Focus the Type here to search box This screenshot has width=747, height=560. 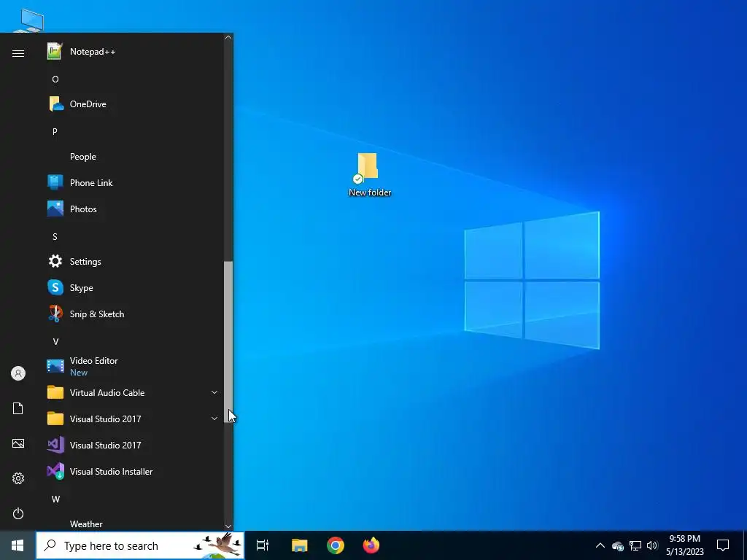coord(140,545)
